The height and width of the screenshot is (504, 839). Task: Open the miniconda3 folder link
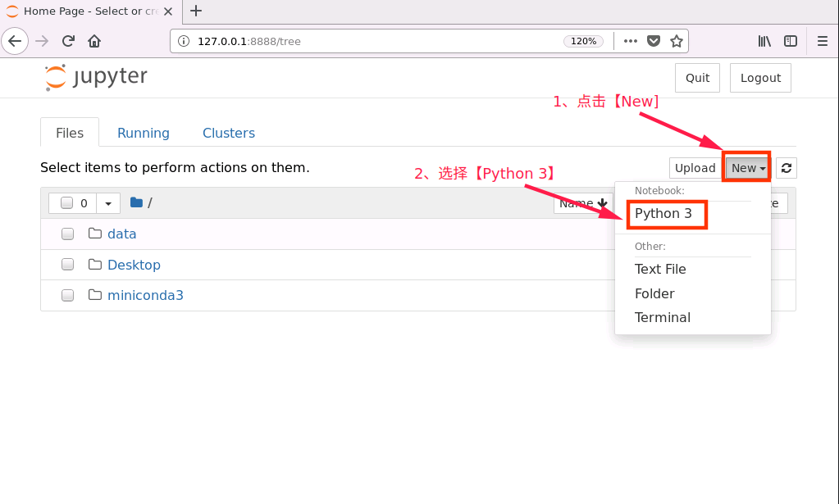(x=145, y=295)
